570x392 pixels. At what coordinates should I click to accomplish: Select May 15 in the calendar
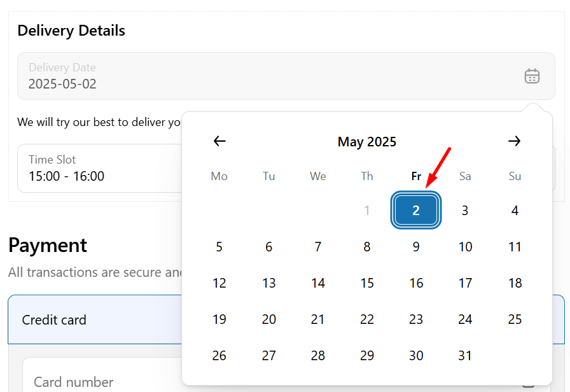click(367, 283)
